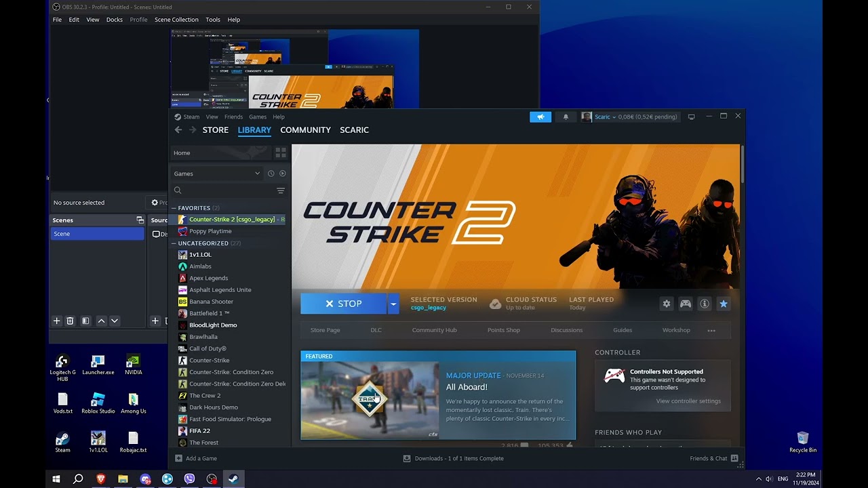The width and height of the screenshot is (868, 488).
Task: Enter Steam Big Picture mode icon
Action: [691, 117]
